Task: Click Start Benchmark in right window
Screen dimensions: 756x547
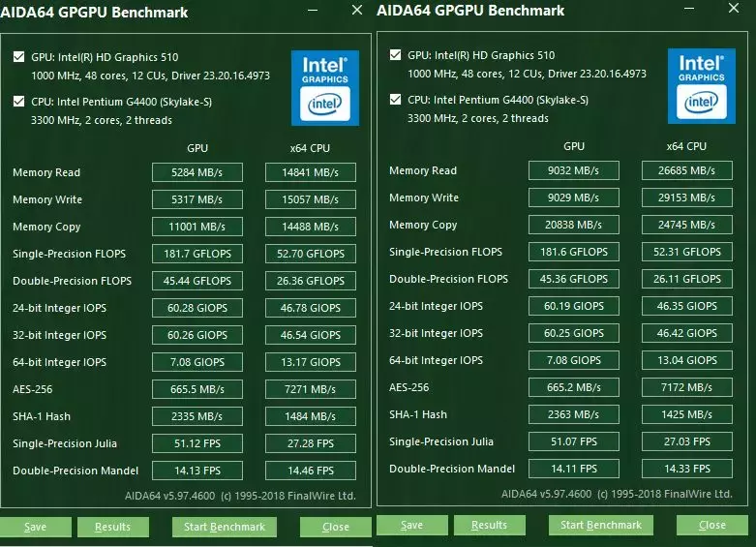Action: click(x=601, y=525)
